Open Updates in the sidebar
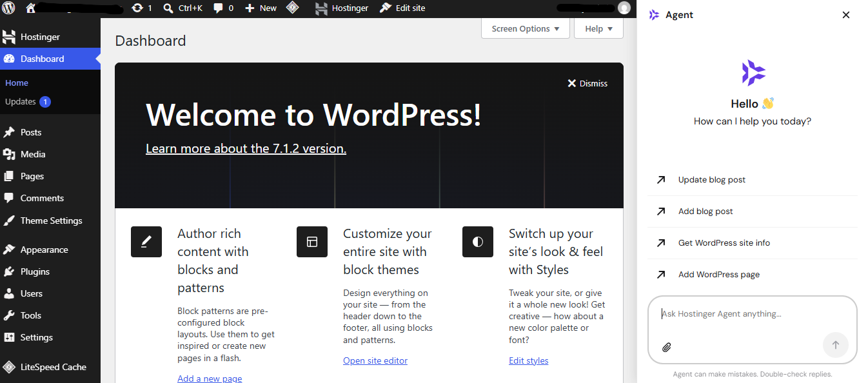 pos(21,102)
